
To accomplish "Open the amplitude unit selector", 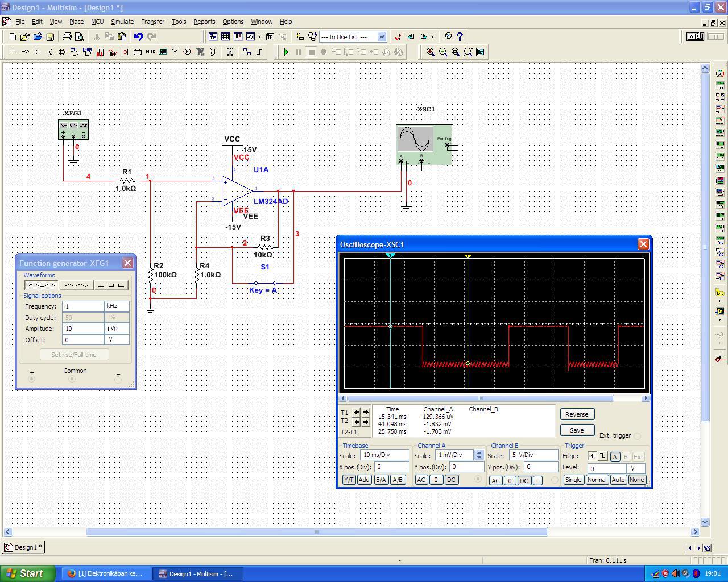I will [117, 329].
